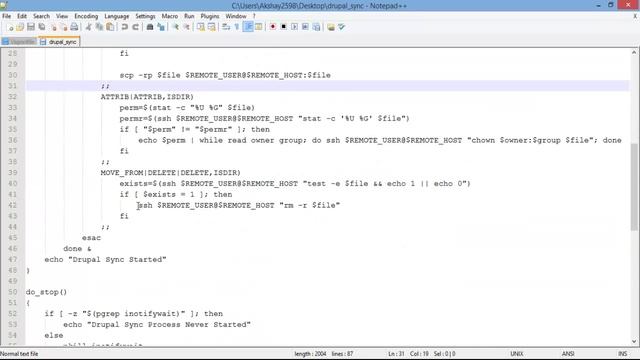This screenshot has width=640, height=360.
Task: Click the folder toolbar icon near the end
Action: [331, 27]
